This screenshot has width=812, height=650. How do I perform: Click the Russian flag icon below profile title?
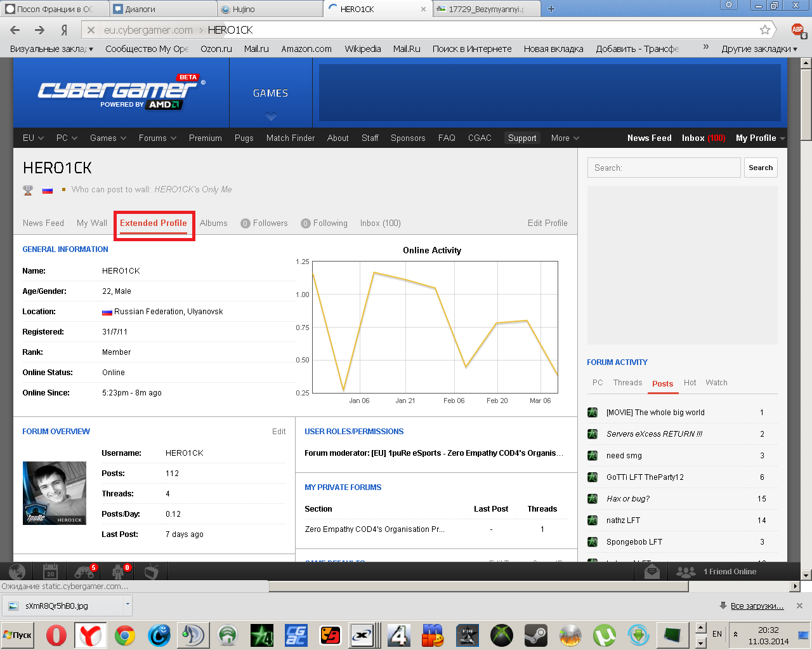(48, 190)
